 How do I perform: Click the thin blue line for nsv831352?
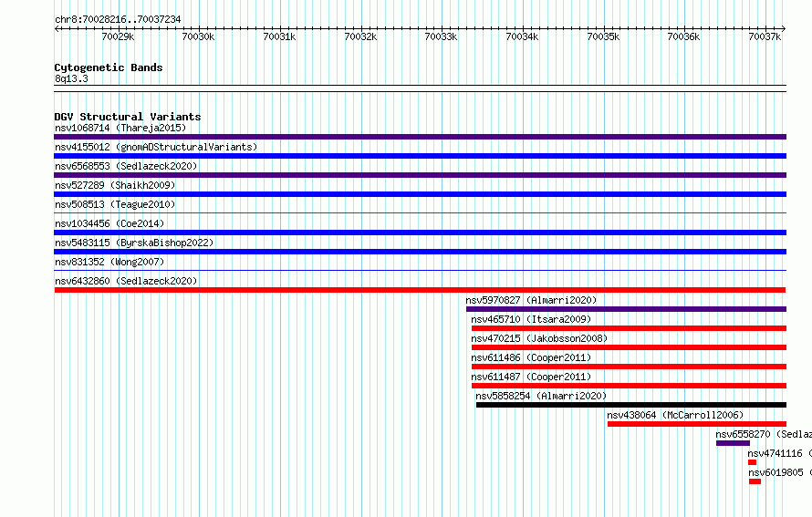(x=420, y=270)
